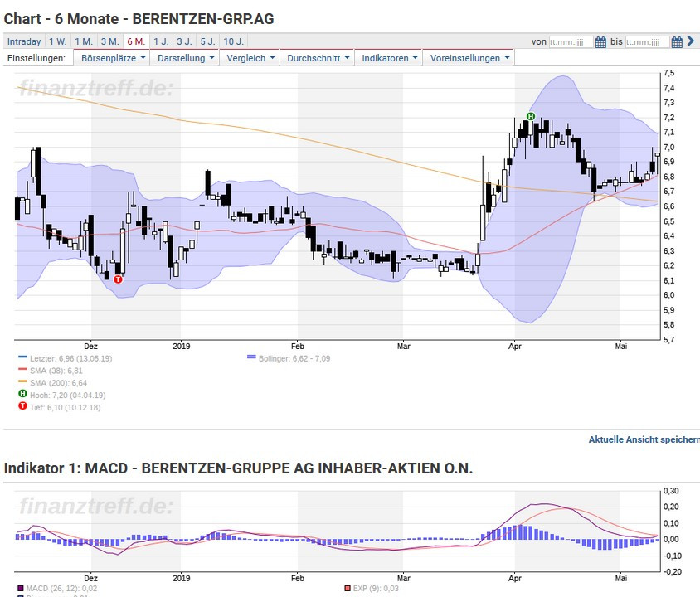700x597 pixels.
Task: Click the red SMA (38) legend color marker
Action: pyautogui.click(x=22, y=369)
